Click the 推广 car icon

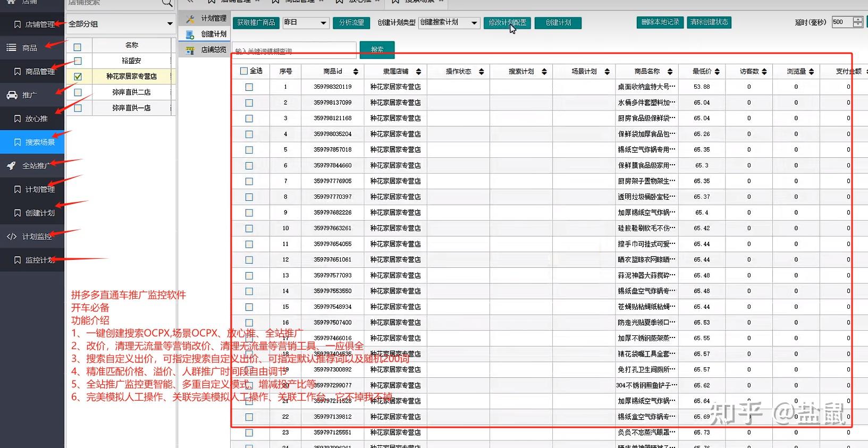pyautogui.click(x=12, y=95)
